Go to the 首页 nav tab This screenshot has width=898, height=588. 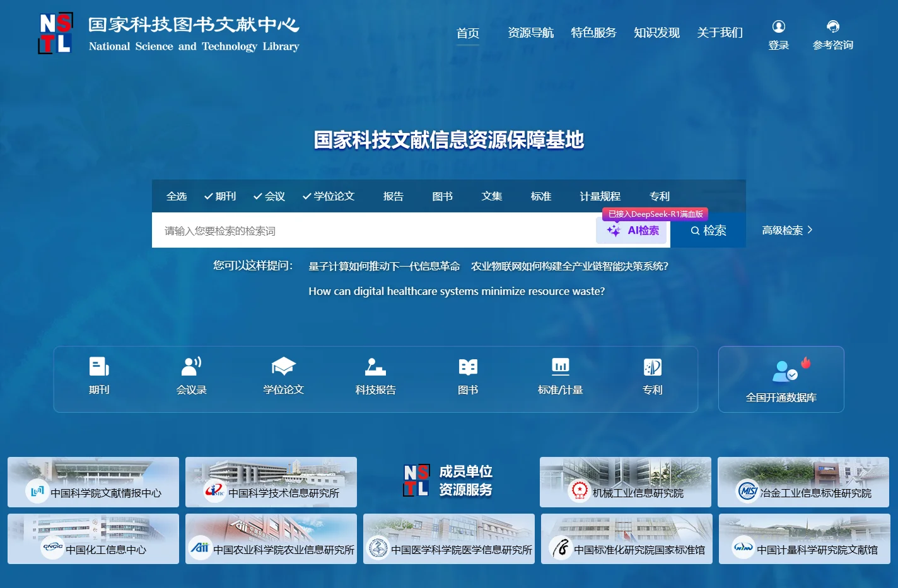click(x=468, y=33)
